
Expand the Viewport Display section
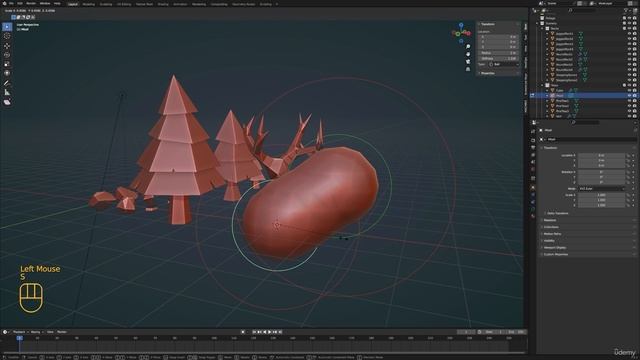(x=554, y=248)
